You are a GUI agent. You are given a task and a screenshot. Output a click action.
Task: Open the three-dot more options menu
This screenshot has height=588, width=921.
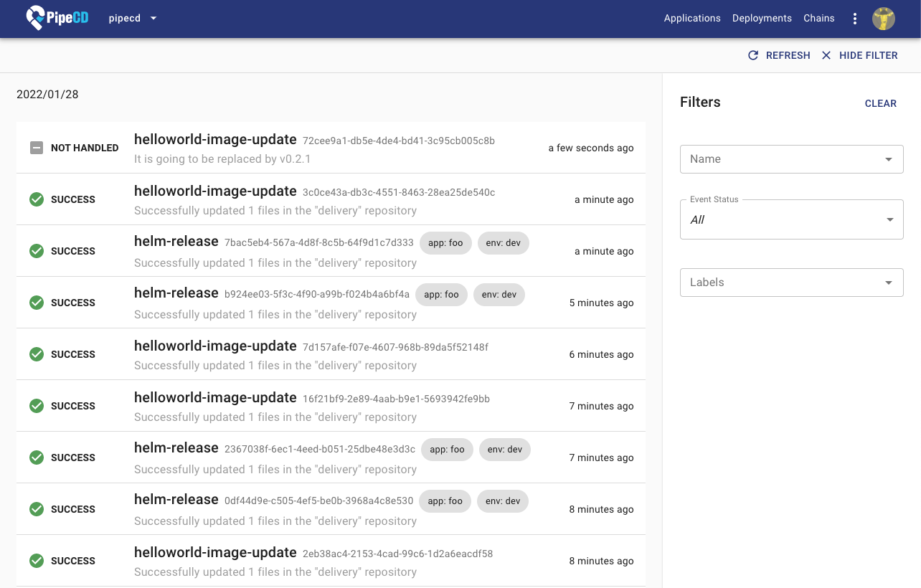pos(854,19)
